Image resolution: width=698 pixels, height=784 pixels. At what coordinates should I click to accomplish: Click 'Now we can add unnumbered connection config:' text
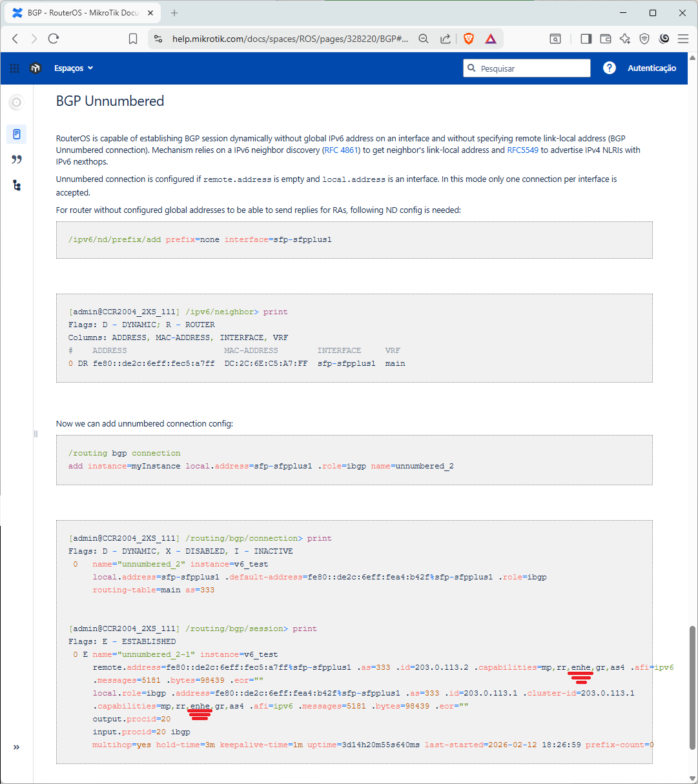click(x=145, y=424)
